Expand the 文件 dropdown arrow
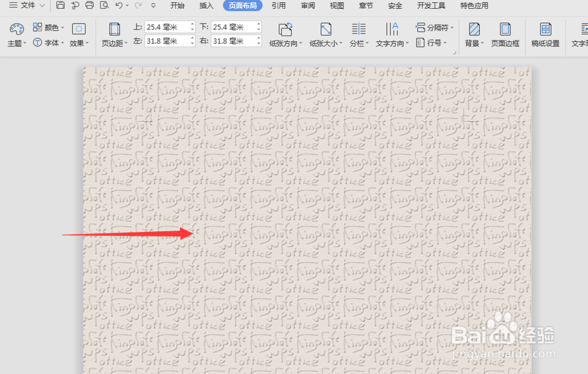The image size is (588, 374). pos(42,6)
